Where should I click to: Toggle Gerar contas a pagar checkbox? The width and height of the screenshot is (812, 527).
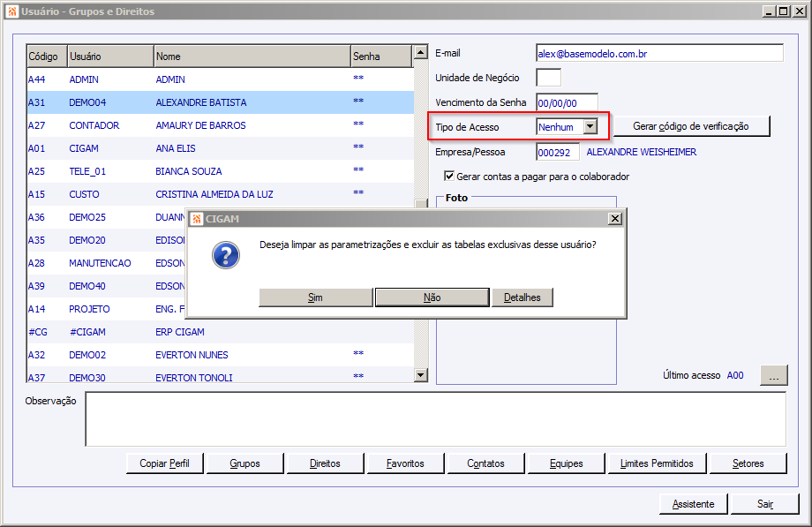(449, 177)
